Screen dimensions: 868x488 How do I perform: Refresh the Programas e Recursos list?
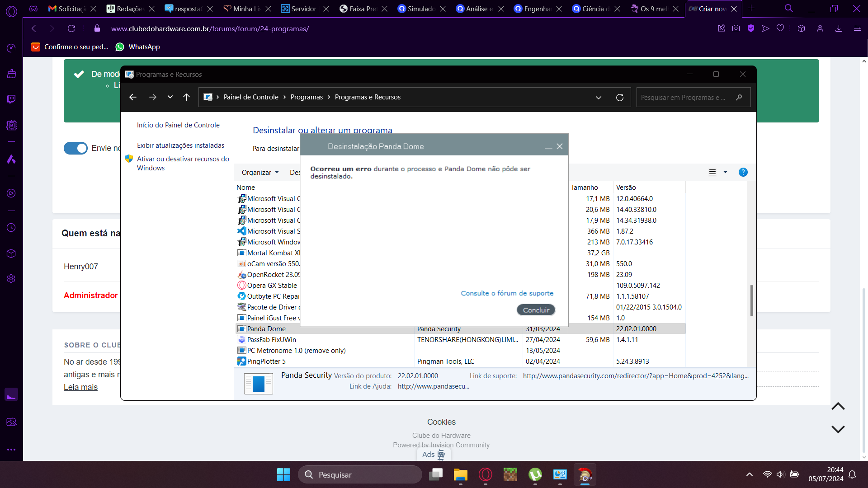[x=620, y=97]
